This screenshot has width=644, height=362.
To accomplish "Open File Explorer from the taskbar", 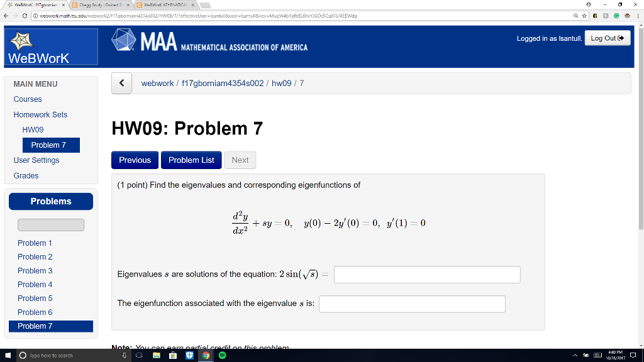I will pos(155,355).
